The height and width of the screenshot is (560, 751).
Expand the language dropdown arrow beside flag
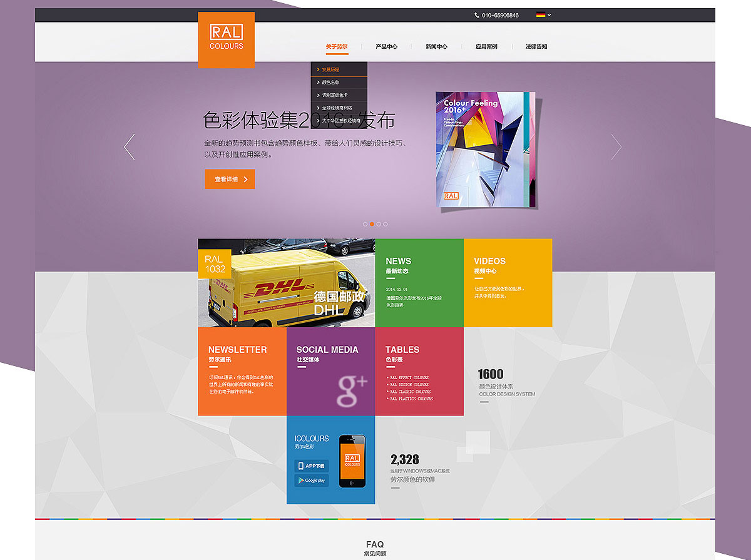pos(549,15)
